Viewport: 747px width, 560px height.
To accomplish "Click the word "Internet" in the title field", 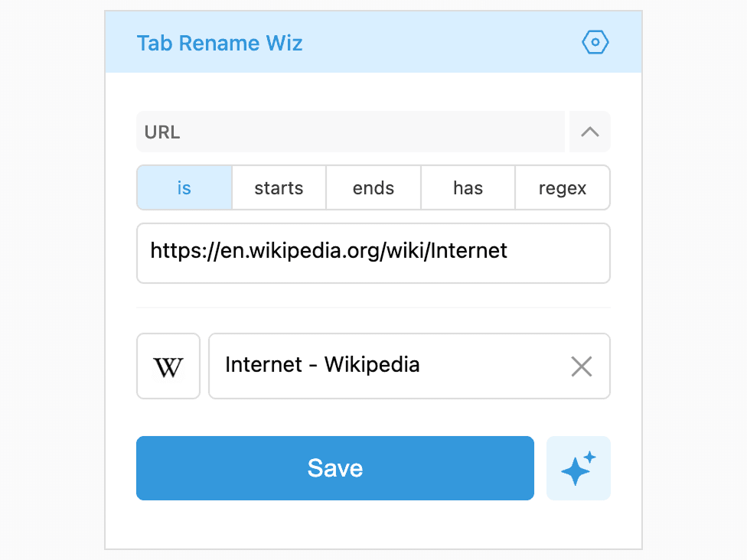I will [263, 365].
